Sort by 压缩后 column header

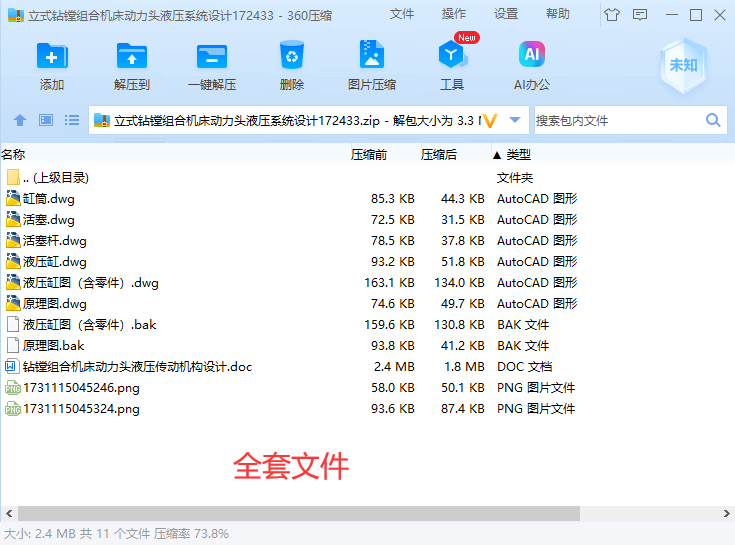point(439,155)
